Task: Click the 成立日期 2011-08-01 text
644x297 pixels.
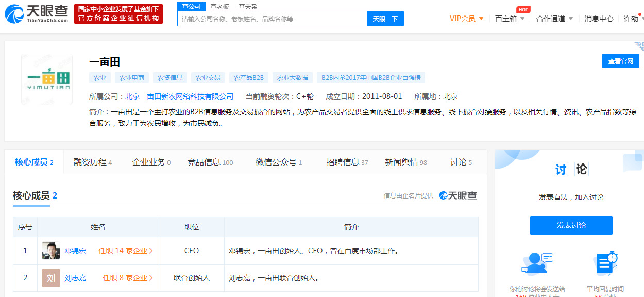Action: coord(364,96)
